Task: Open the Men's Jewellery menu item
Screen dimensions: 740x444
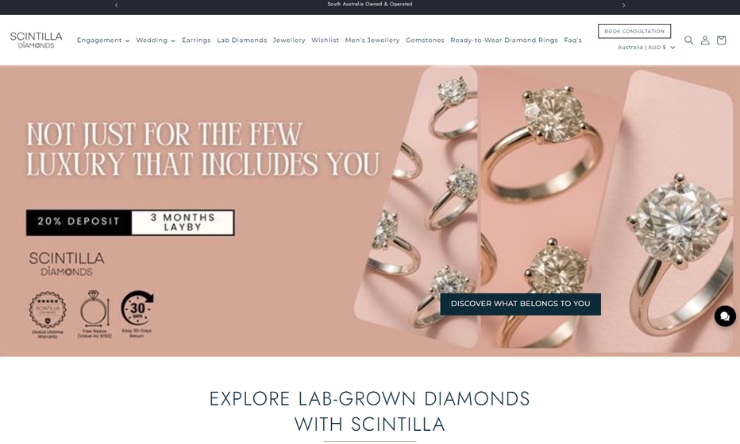Action: coord(372,40)
